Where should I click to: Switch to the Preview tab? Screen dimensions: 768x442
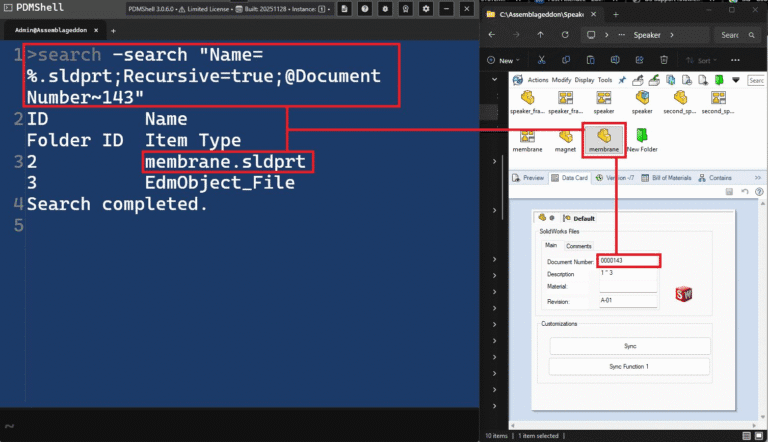click(x=528, y=178)
